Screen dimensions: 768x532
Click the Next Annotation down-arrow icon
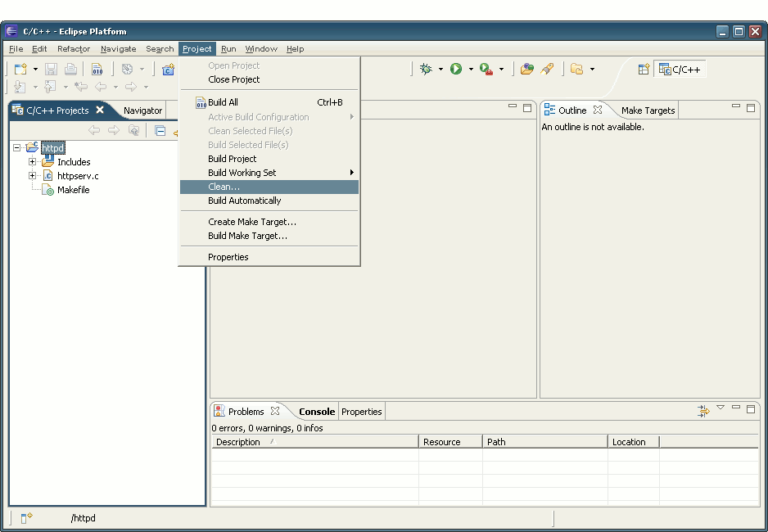(20, 87)
